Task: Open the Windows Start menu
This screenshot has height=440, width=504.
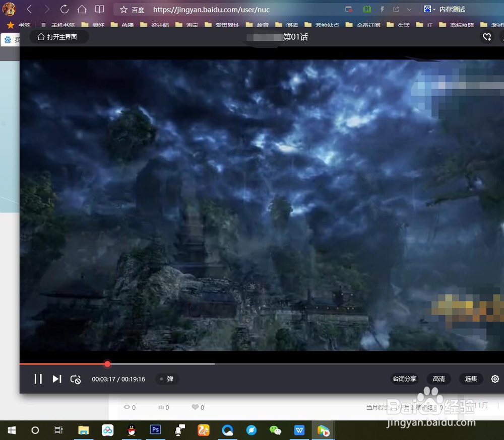Action: tap(12, 430)
